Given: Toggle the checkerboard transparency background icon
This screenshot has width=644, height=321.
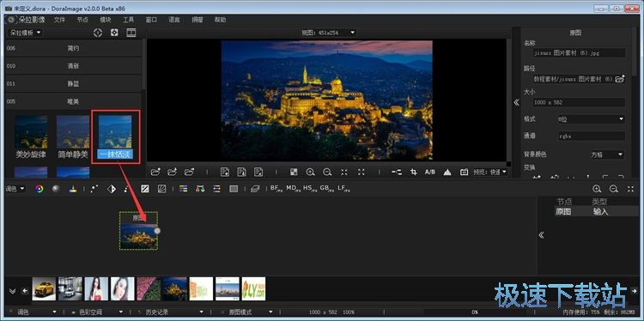Looking at the screenshot, I should pos(294,172).
